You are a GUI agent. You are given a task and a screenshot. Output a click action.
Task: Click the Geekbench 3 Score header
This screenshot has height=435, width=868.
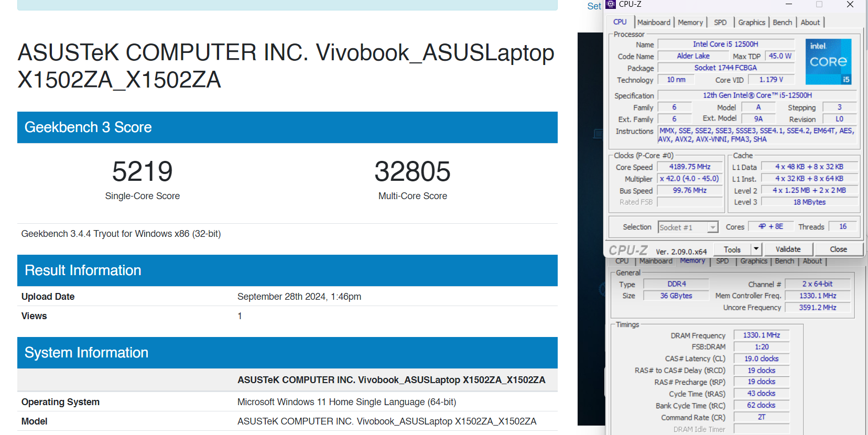(x=287, y=127)
